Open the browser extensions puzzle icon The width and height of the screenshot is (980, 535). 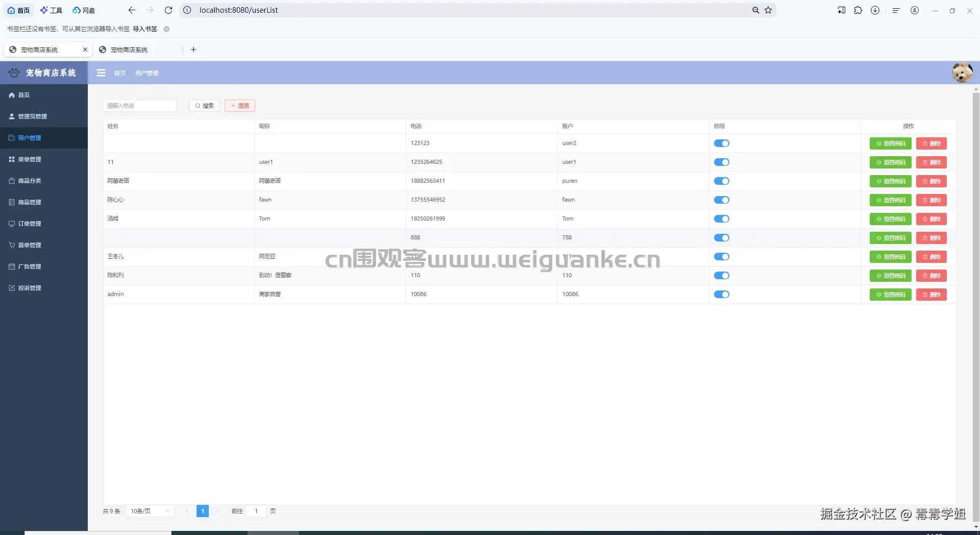pyautogui.click(x=858, y=10)
